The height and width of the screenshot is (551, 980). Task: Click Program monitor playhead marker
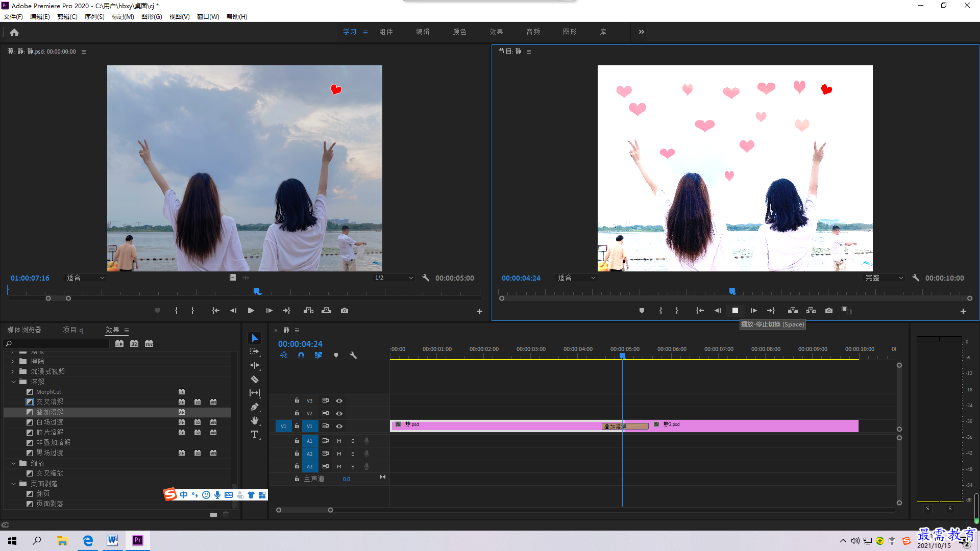(x=732, y=291)
